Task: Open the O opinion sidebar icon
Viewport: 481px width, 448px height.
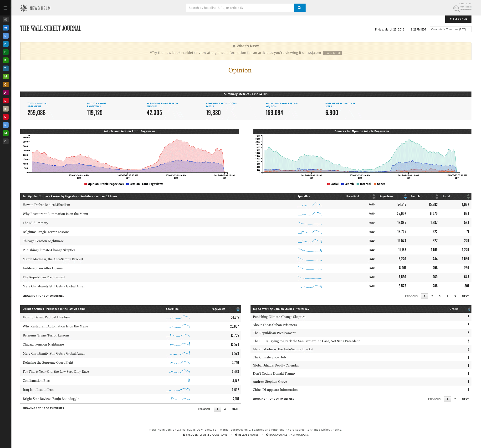Action: tap(5, 84)
